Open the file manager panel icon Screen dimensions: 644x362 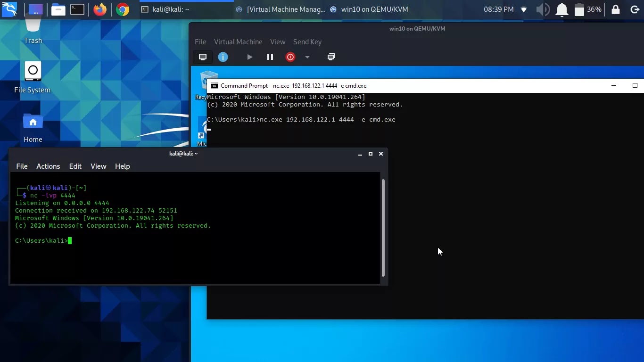[x=58, y=9]
